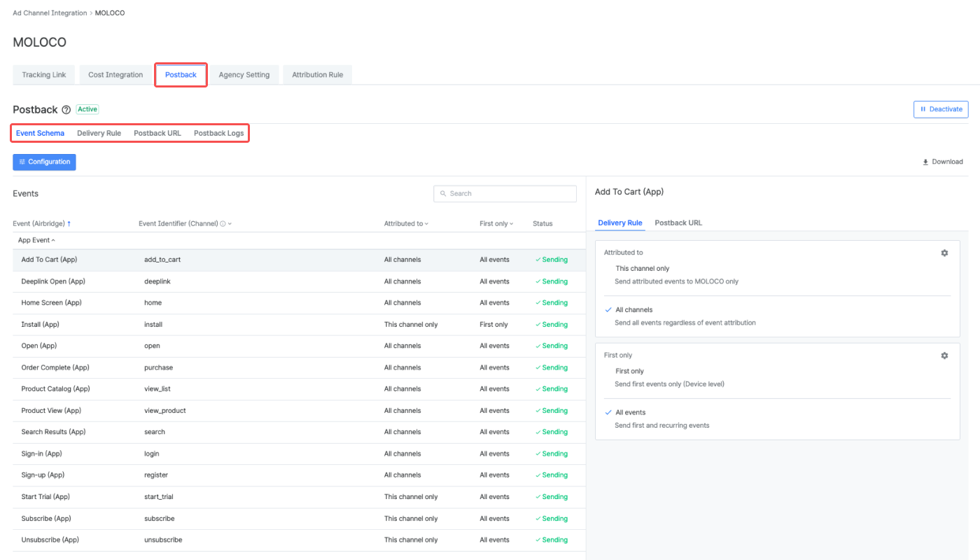
Task: Click the events Search field
Action: [505, 194]
